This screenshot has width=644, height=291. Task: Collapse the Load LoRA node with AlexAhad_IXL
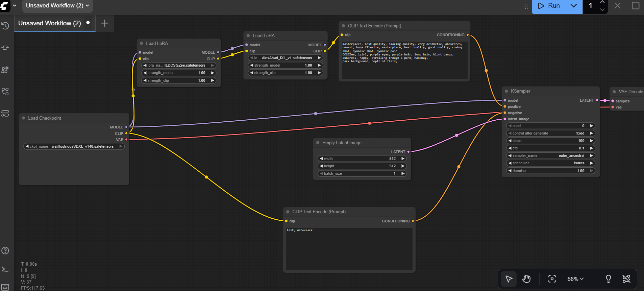click(248, 35)
